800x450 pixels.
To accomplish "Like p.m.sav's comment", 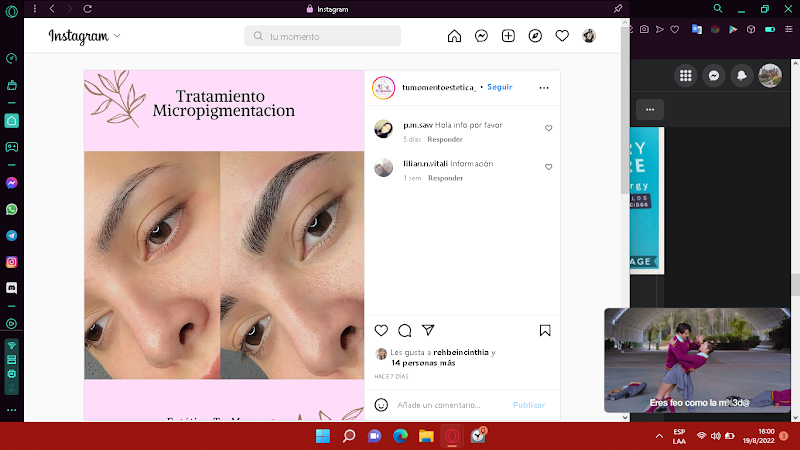I will [548, 129].
